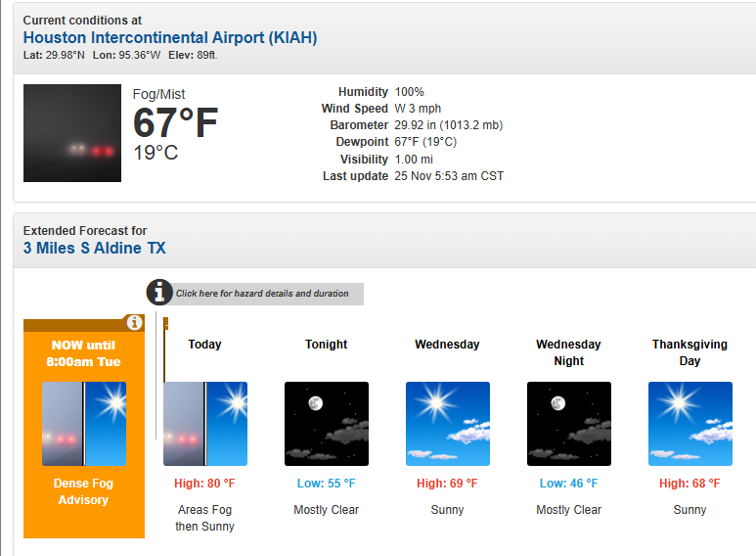Click the NOW until 8:00am Tue heading
This screenshot has width=756, height=556.
point(84,353)
